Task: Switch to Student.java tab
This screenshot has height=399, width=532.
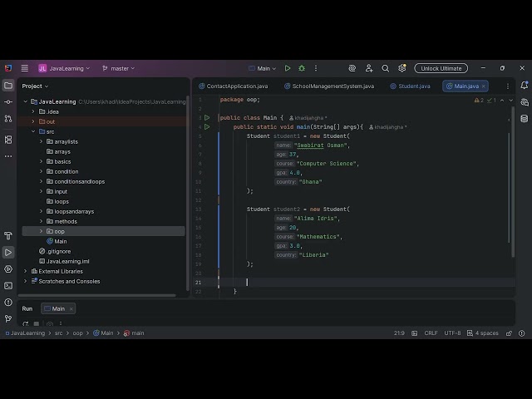Action: pyautogui.click(x=410, y=86)
